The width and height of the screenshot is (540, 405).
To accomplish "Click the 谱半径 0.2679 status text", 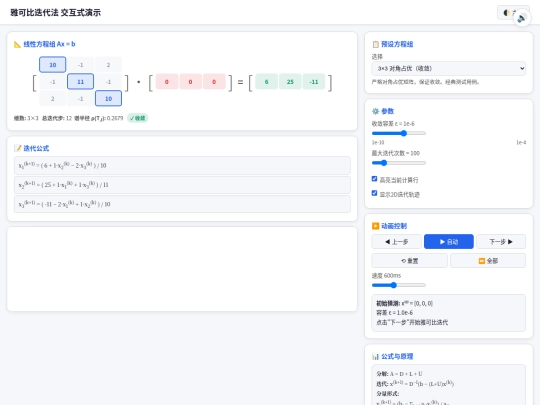I will point(99,118).
